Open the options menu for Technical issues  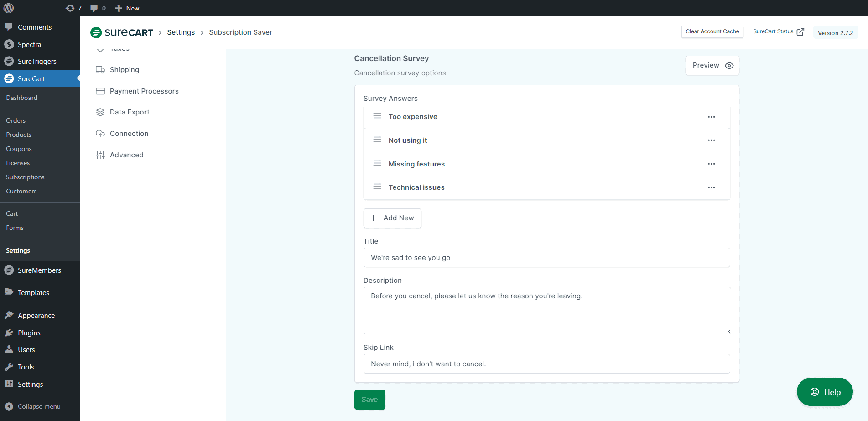[x=711, y=187]
